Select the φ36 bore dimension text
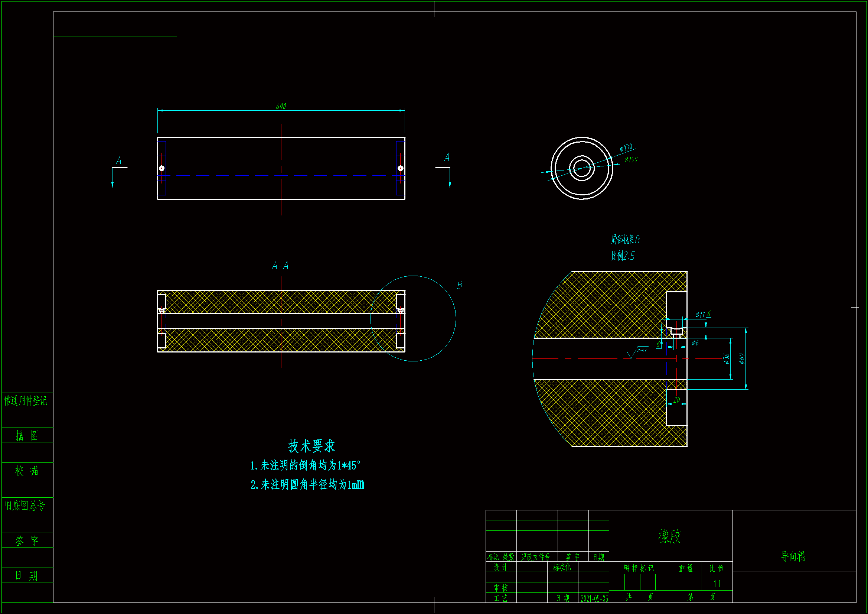Image resolution: width=868 pixels, height=614 pixels. pos(726,359)
